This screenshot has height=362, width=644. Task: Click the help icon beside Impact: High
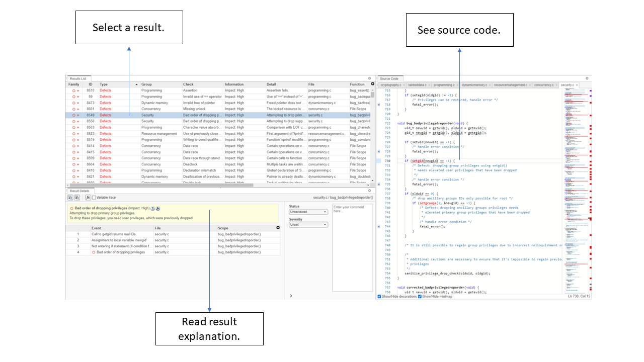click(153, 208)
